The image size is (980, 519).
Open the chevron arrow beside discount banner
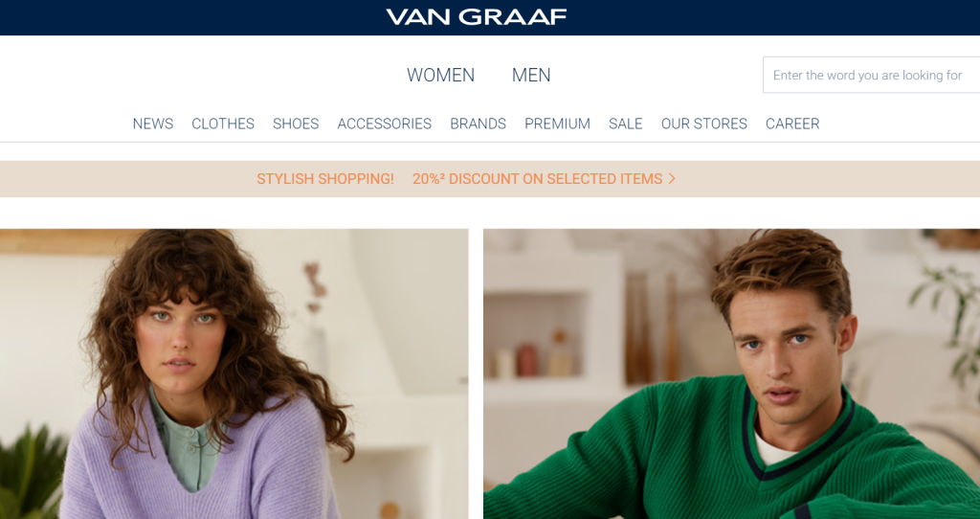coord(672,179)
